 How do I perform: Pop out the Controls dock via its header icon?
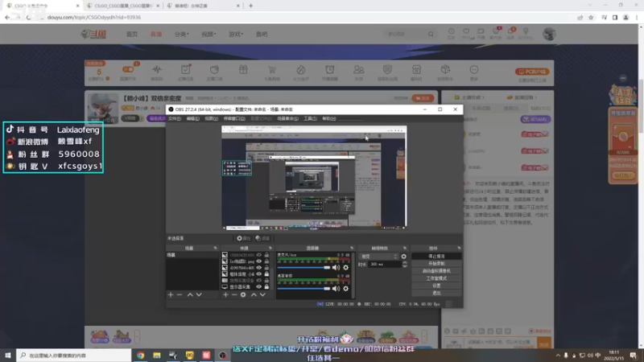[x=459, y=249]
